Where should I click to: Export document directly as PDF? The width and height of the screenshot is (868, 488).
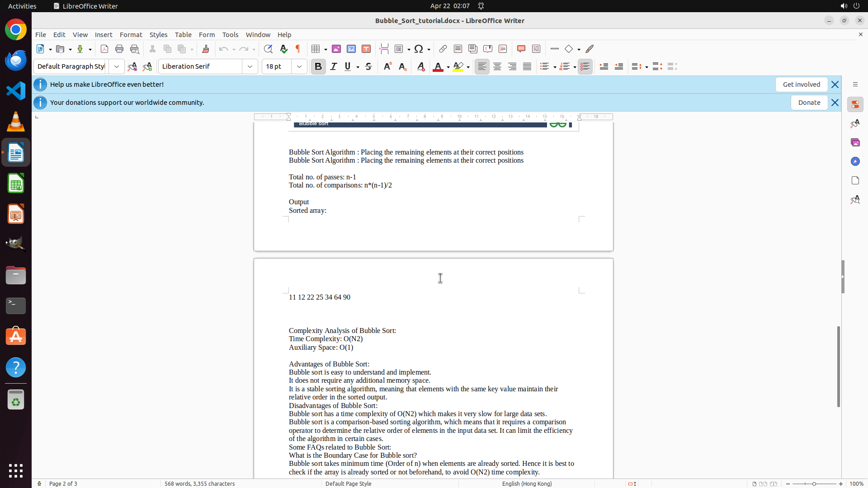click(x=104, y=49)
